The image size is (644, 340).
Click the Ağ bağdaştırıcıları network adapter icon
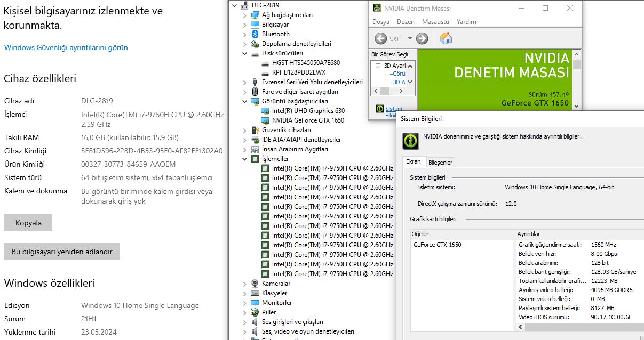click(256, 15)
